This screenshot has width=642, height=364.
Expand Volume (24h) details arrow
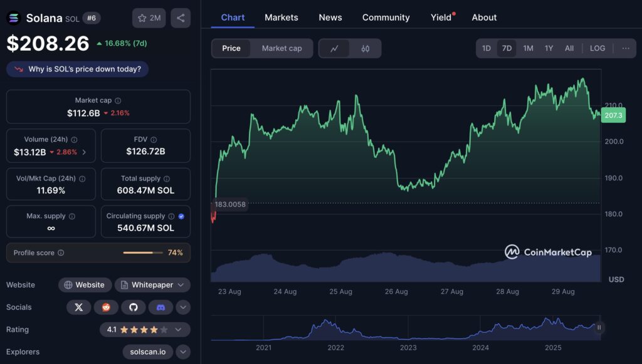(x=84, y=152)
